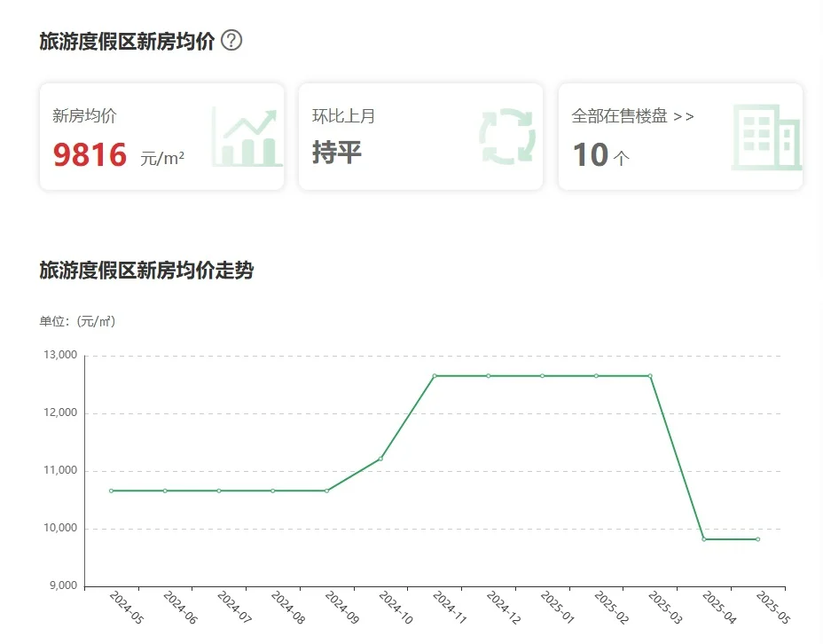Select the 2024-11 peak data point
Viewport: 823px width, 644px height.
coord(435,376)
